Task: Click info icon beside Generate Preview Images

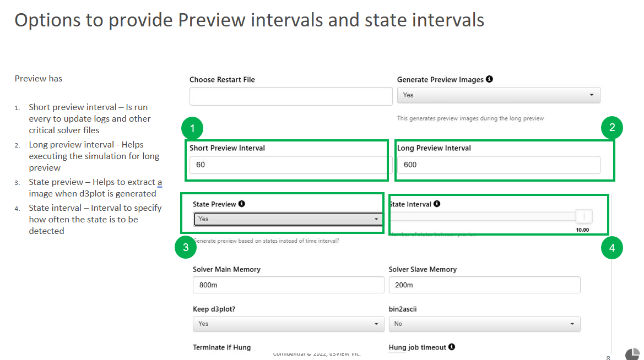Action: [489, 79]
